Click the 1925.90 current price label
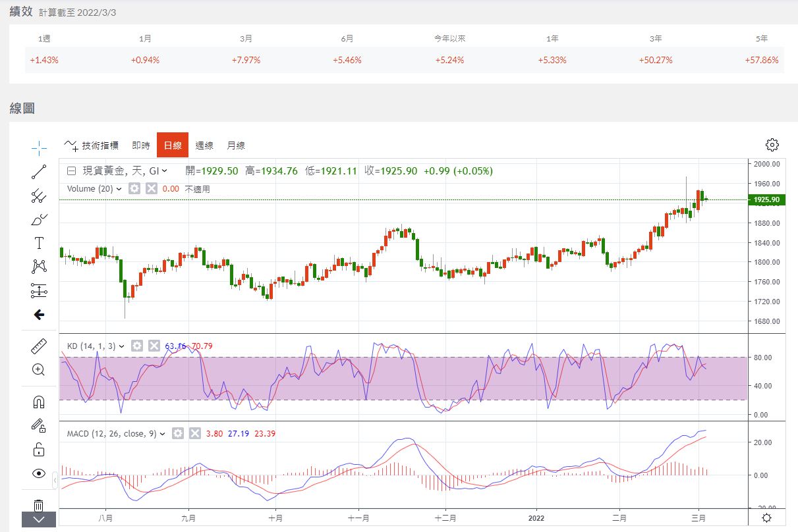798x532 pixels. 766,199
